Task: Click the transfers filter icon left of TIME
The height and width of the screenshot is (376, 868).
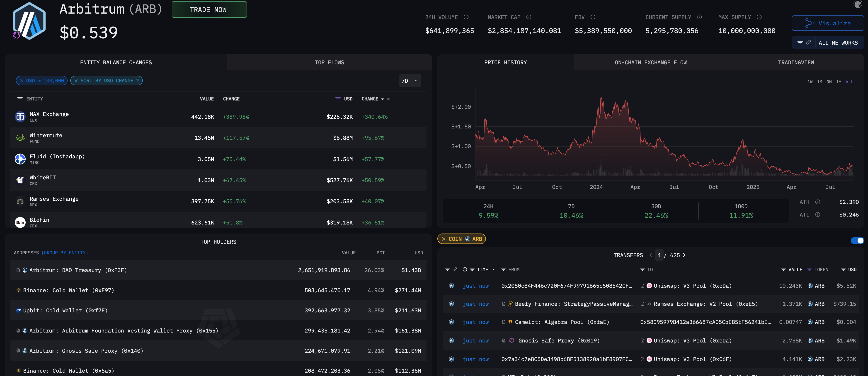Action: point(447,269)
